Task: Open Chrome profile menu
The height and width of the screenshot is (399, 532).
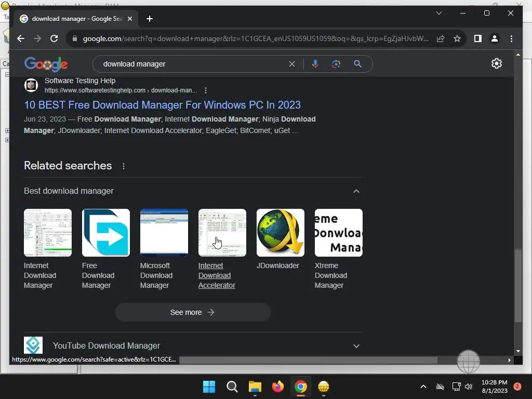Action: pyautogui.click(x=495, y=38)
